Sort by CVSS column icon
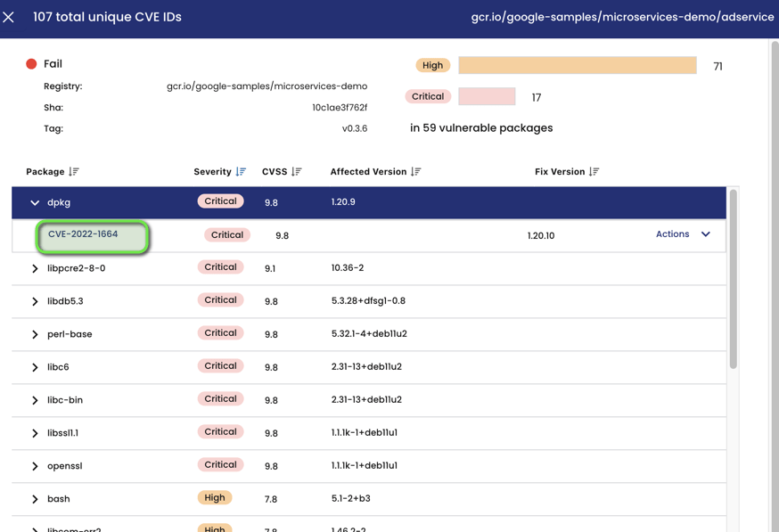Screen dimensions: 779x532 pyautogui.click(x=297, y=172)
